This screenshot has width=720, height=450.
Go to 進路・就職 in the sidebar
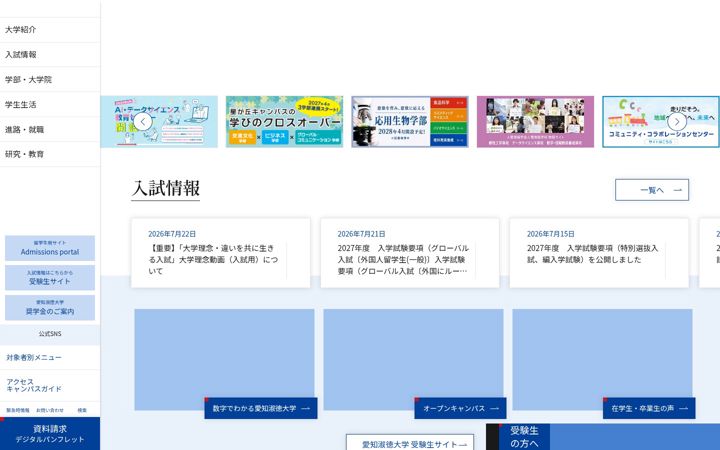click(50, 129)
